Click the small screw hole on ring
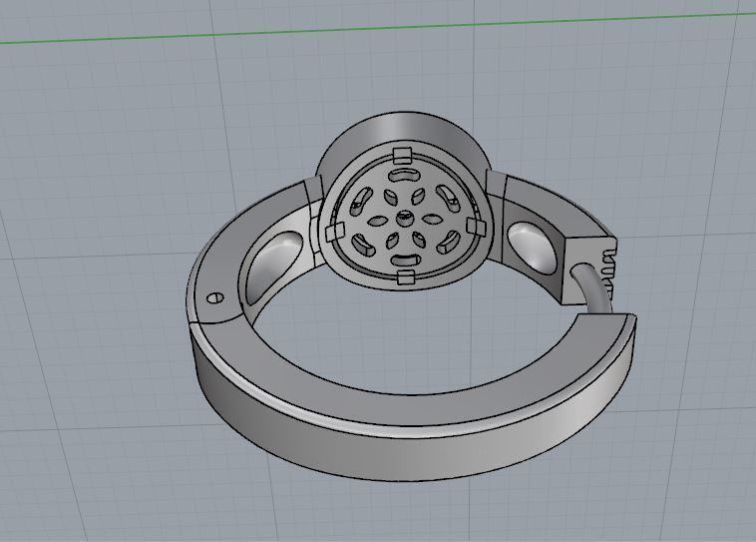This screenshot has height=542, width=756. (215, 297)
